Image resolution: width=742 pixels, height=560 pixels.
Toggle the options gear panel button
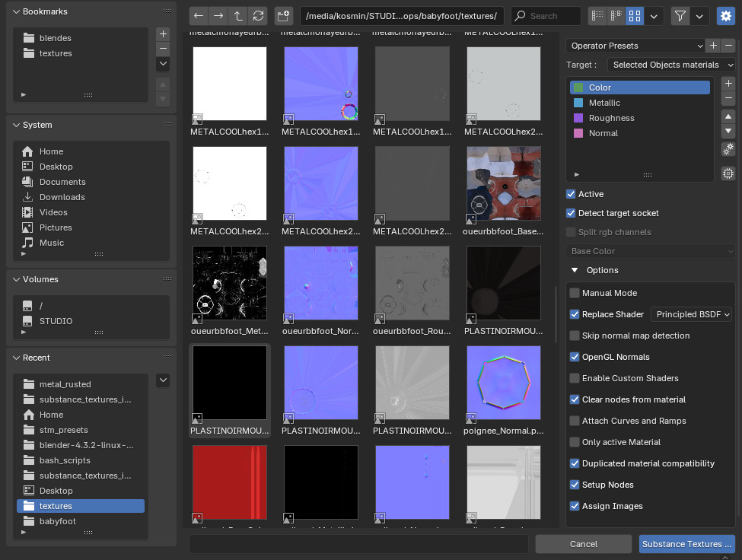click(725, 16)
